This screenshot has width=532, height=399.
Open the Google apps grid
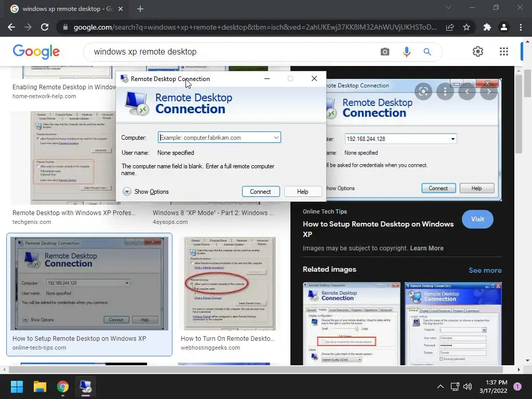pos(504,51)
